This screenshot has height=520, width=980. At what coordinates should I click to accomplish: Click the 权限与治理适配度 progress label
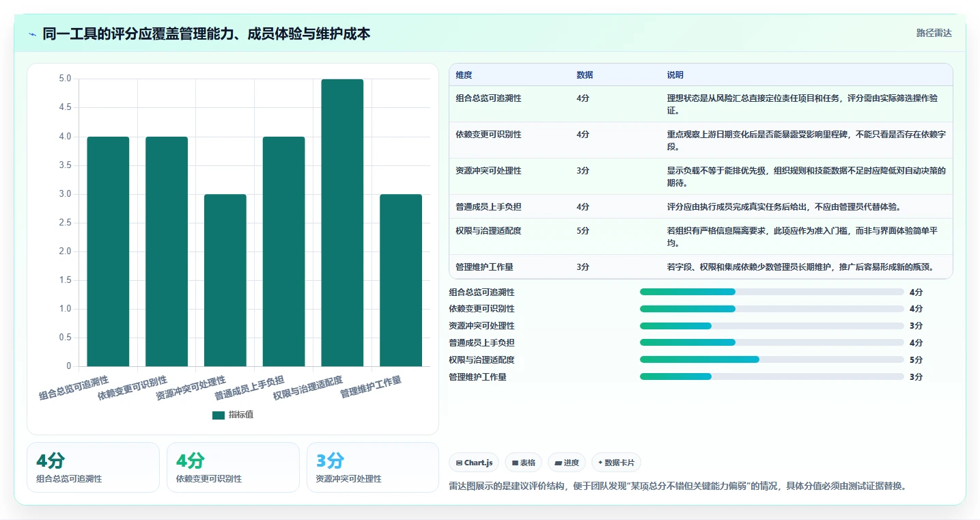[x=481, y=359]
